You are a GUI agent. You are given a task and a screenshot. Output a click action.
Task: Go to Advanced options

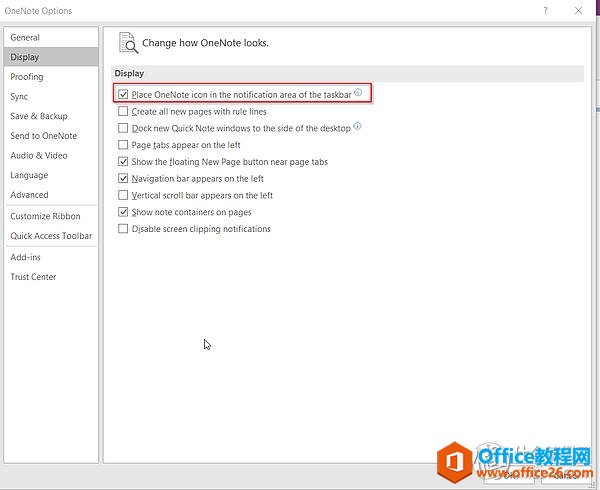click(x=51, y=195)
